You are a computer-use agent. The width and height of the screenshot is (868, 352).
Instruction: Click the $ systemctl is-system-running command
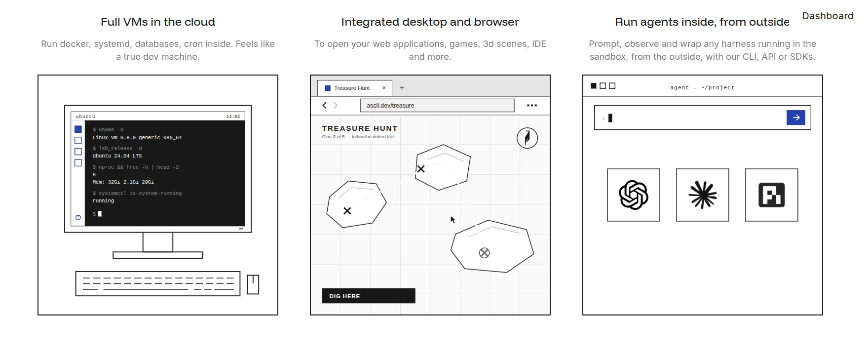[x=137, y=194]
